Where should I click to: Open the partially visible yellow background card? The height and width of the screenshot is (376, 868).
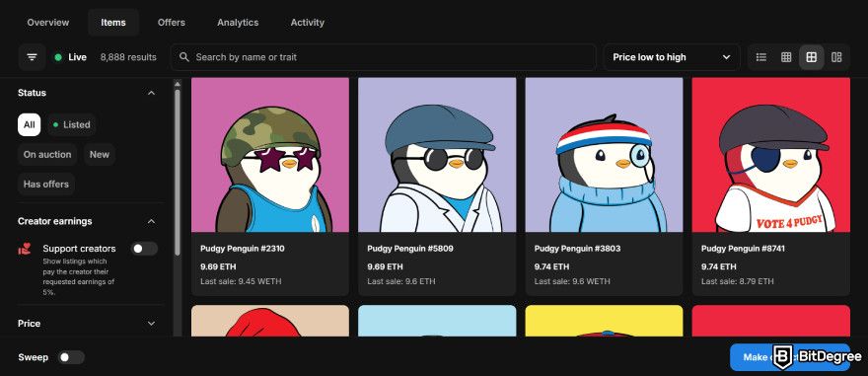pyautogui.click(x=605, y=321)
